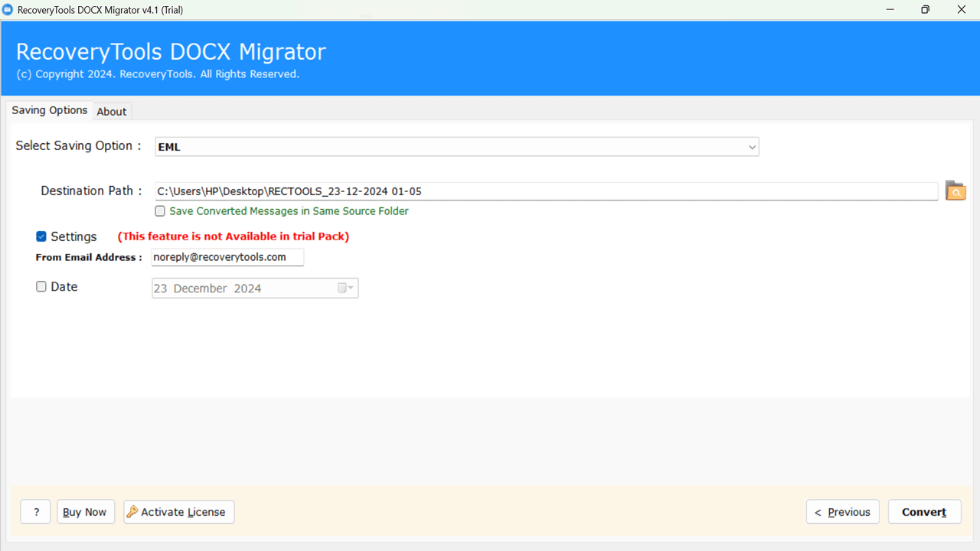Viewport: 980px width, 551px height.
Task: Start conversion with the Convert button
Action: 924,512
